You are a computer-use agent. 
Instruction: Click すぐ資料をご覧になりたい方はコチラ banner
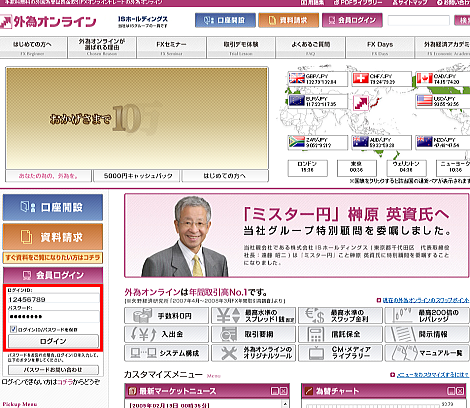[x=53, y=258]
